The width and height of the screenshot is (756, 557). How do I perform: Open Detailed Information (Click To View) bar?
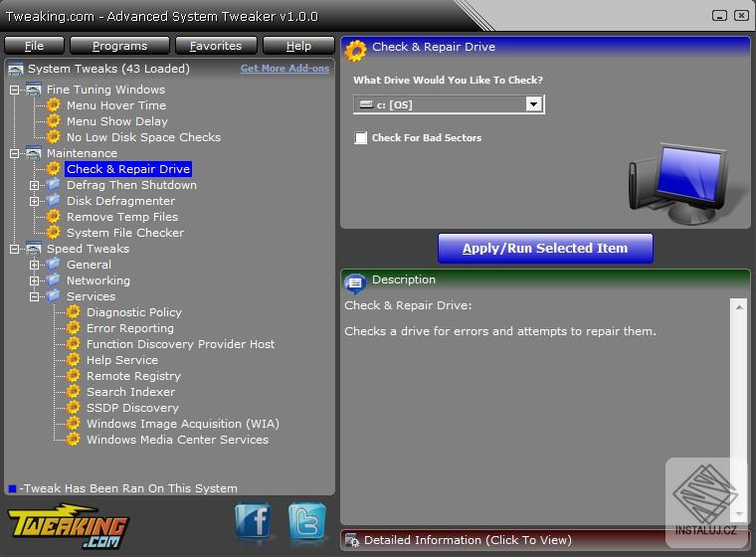point(545,540)
